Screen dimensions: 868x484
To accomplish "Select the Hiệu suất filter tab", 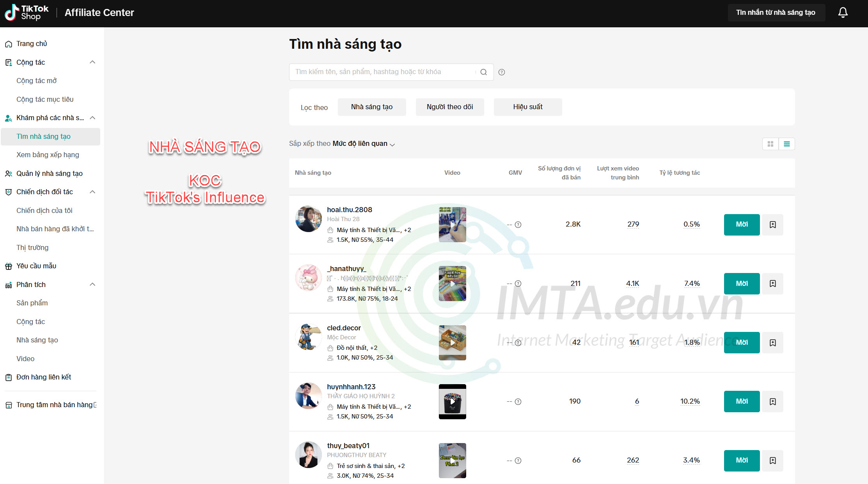I will 526,107.
